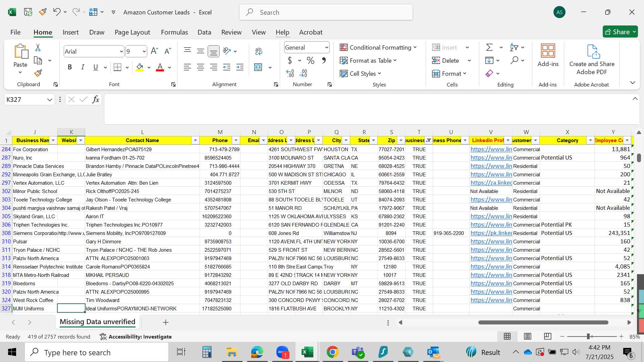Toggle Underline formatting
Screen dimensions: 644x362
(96, 67)
